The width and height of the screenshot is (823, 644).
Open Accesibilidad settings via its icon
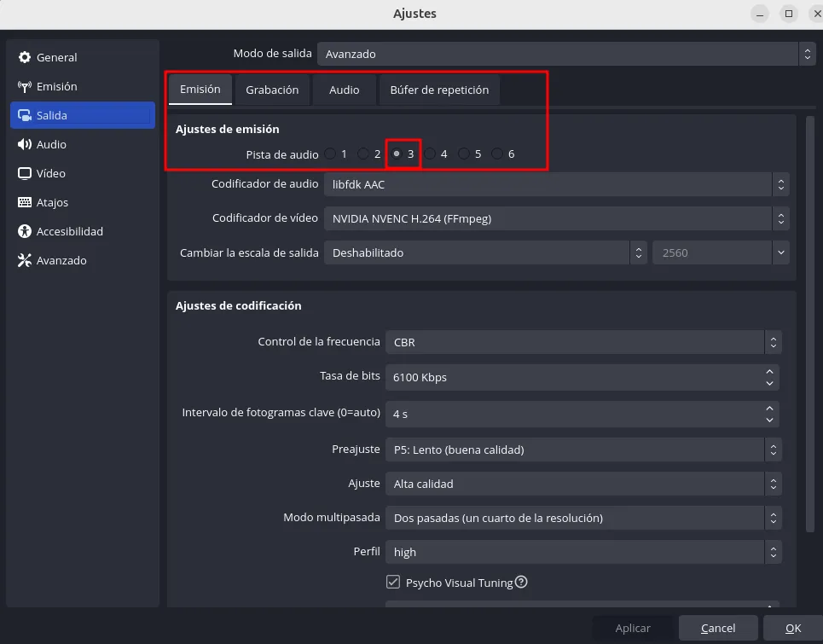(x=25, y=231)
